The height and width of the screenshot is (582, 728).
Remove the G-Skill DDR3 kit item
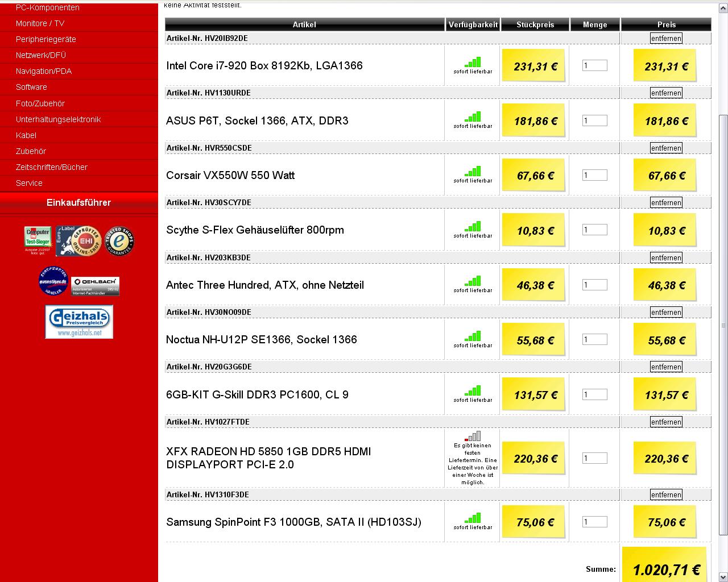coord(666,367)
